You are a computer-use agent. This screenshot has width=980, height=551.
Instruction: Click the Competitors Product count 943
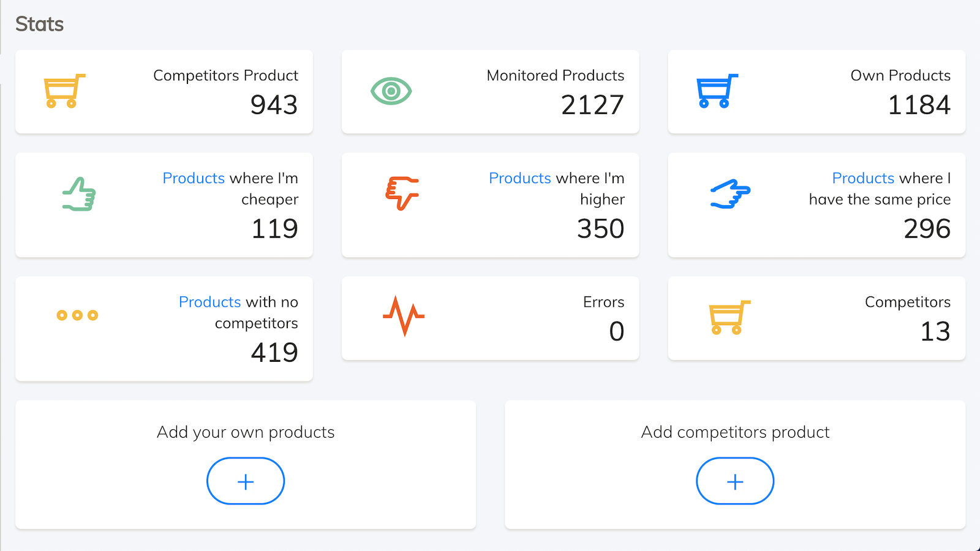coord(274,105)
